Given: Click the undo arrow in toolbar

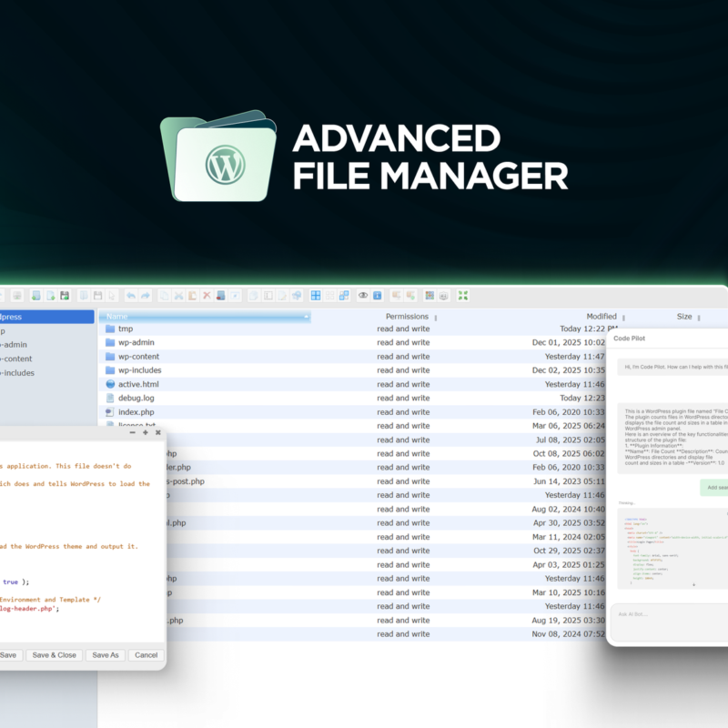Looking at the screenshot, I should click(131, 296).
